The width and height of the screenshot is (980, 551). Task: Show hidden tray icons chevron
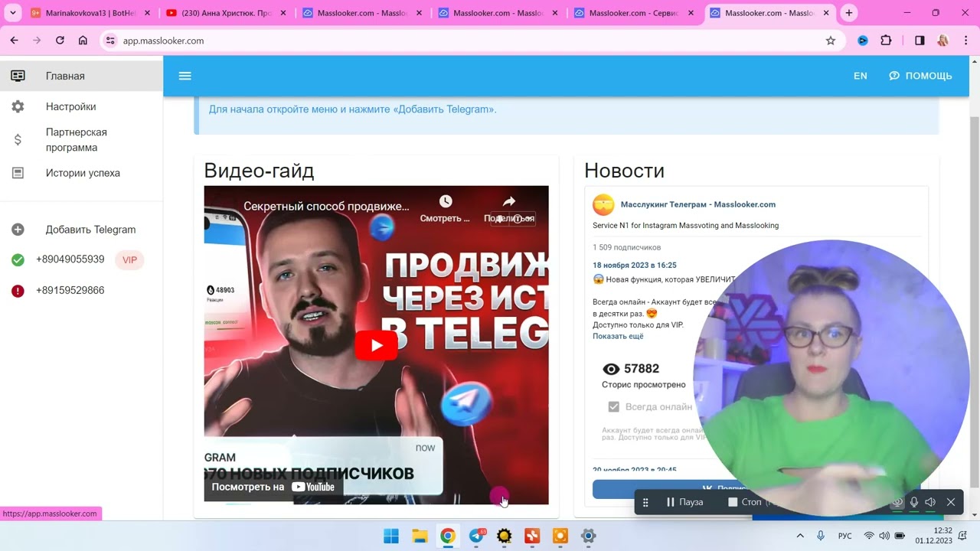(800, 536)
